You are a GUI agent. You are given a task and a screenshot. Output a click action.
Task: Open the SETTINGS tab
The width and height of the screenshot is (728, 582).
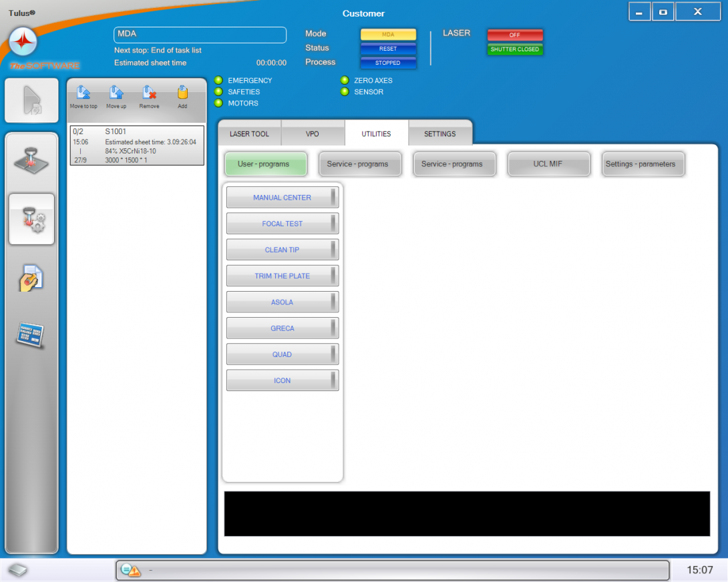pyautogui.click(x=440, y=134)
